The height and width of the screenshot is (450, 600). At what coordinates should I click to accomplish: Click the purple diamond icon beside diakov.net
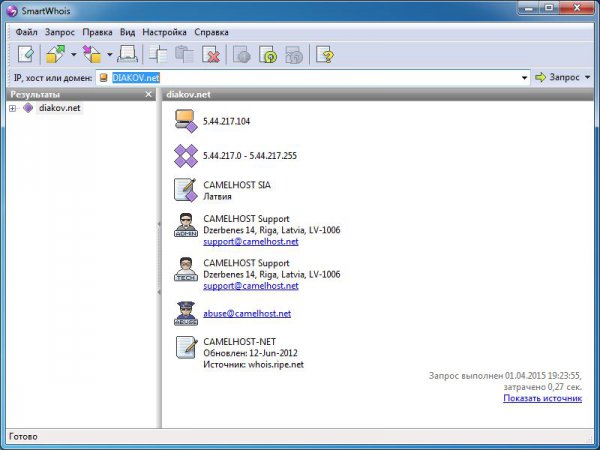[28, 108]
